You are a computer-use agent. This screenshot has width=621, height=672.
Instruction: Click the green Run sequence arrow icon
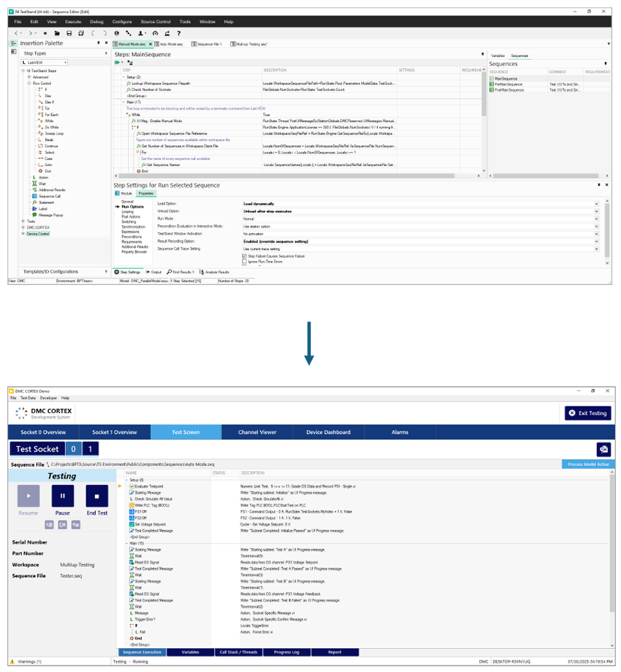117,63
